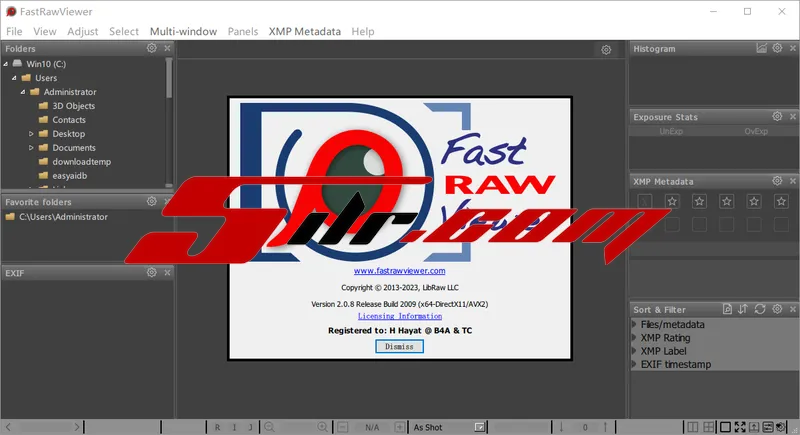Open the Folders panel settings gear

point(152,48)
